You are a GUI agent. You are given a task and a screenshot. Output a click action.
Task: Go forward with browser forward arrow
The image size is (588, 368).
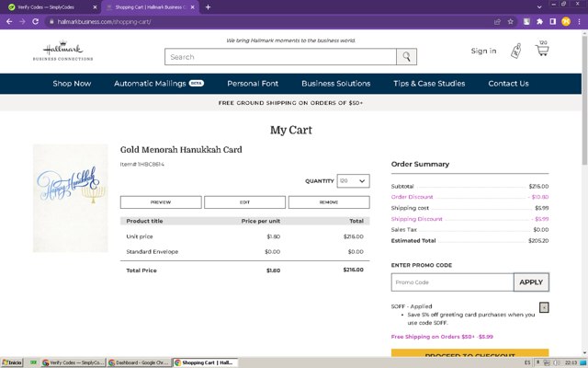22,22
